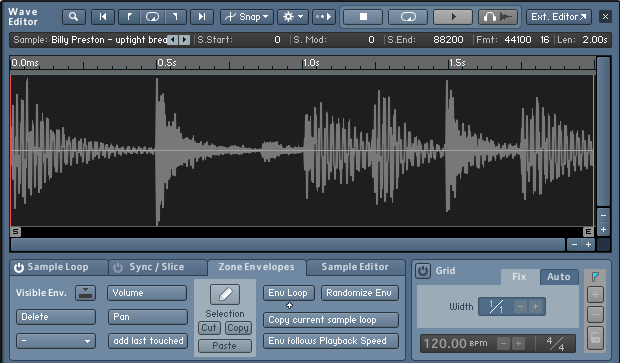Image resolution: width=620 pixels, height=363 pixels.
Task: Click the vertical waveform scrollbar
Action: point(603,132)
